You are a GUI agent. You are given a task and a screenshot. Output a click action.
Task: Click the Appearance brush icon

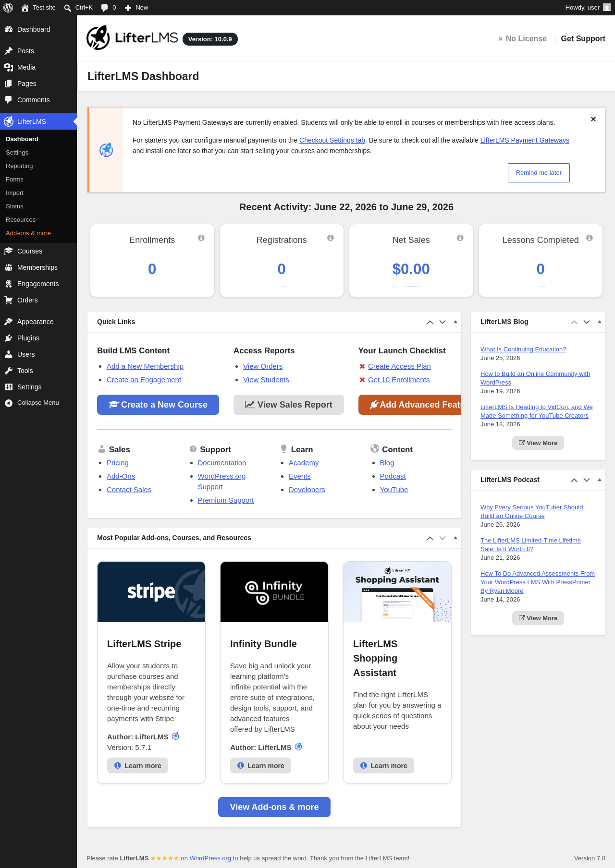[9, 322]
